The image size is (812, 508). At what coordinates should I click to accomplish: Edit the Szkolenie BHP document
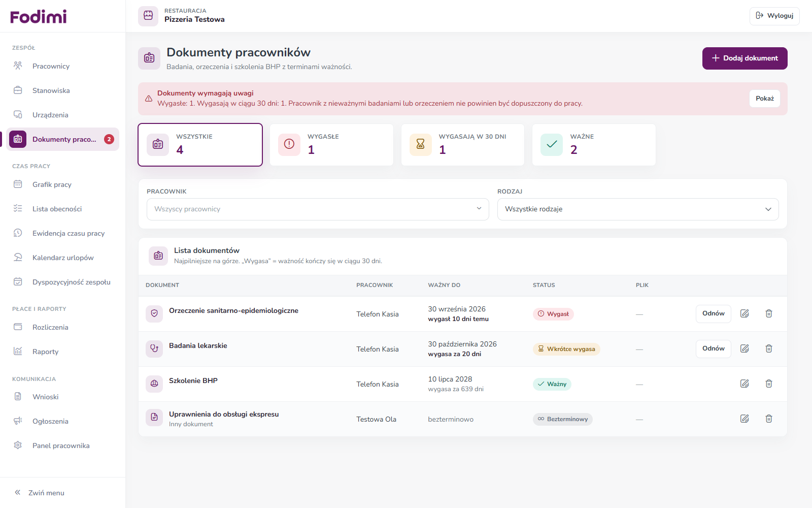click(x=745, y=384)
